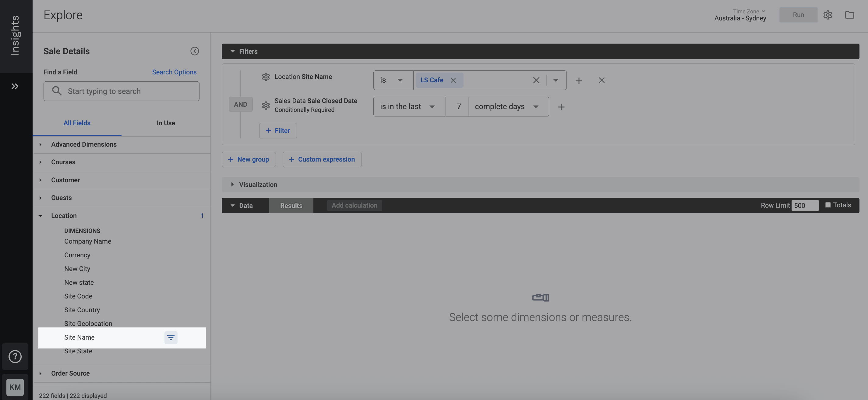Screen dimensions: 868x400
Task: Add a Custom expression
Action: [322, 159]
